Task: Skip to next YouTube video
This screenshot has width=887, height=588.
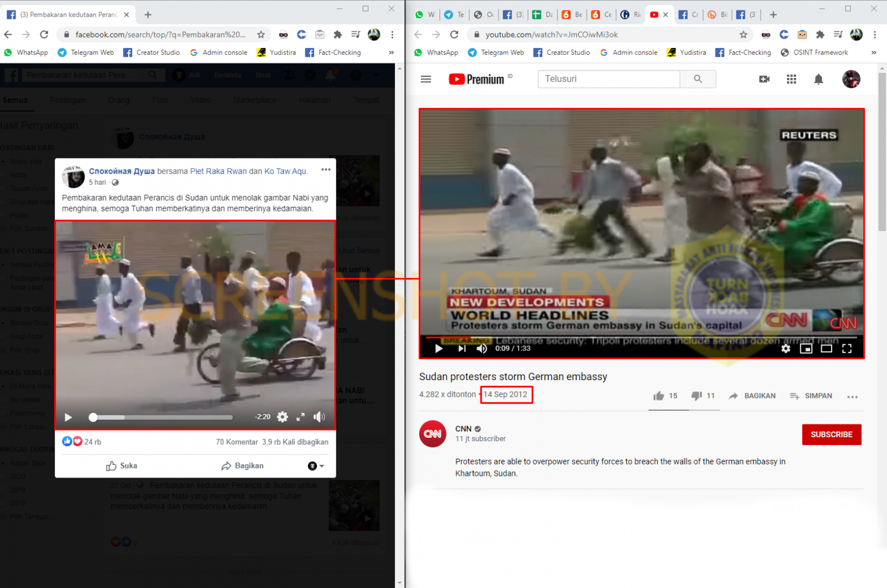Action: point(461,348)
